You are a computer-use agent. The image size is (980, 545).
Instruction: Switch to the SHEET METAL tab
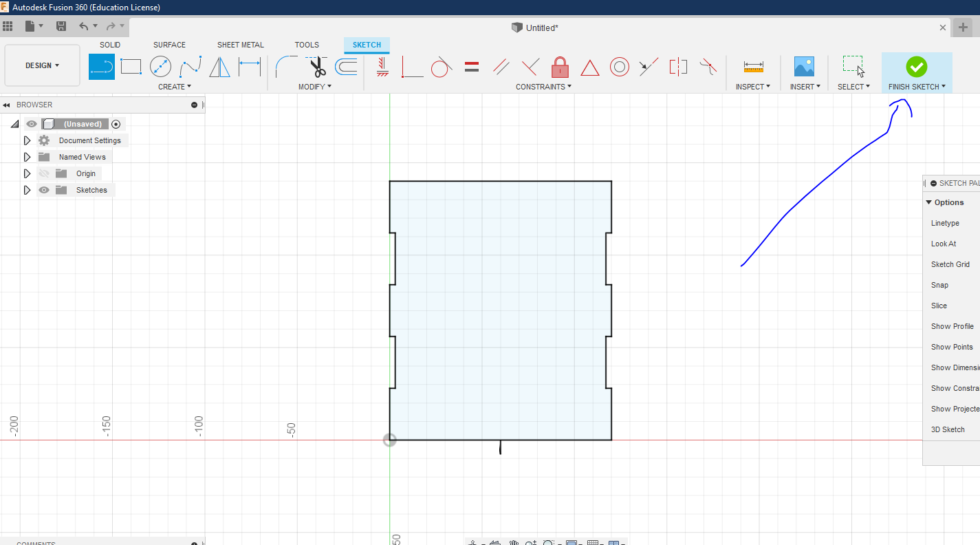coord(241,45)
